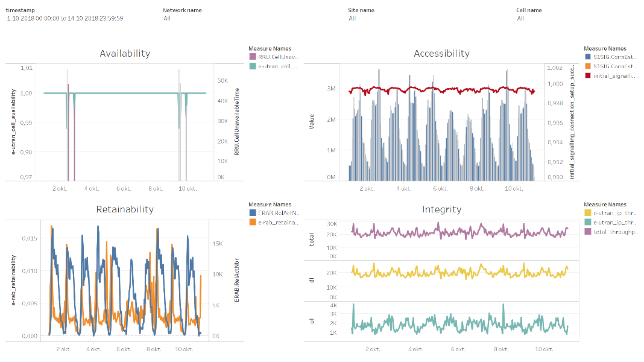Image resolution: width=644 pixels, height=362 pixels.
Task: Click the e-utran_cell_availability axis title
Action: pos(13,122)
